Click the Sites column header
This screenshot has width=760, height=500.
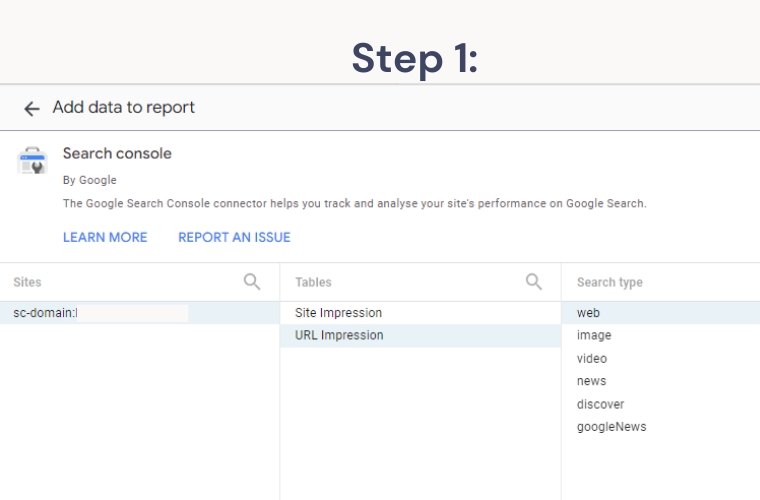point(27,282)
